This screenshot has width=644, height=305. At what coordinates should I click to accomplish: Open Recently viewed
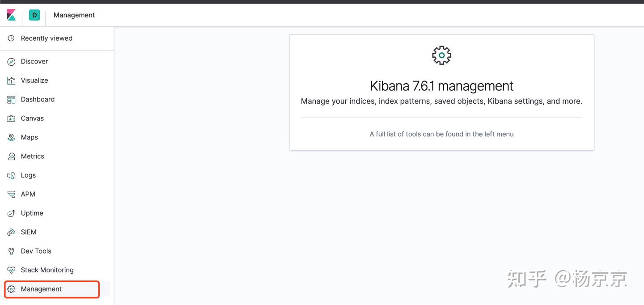click(46, 38)
